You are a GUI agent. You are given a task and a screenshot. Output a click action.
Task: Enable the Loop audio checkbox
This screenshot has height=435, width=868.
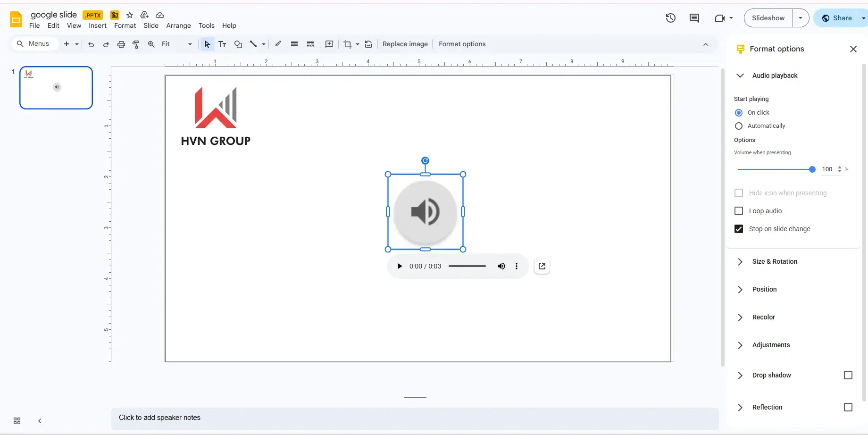click(x=739, y=211)
